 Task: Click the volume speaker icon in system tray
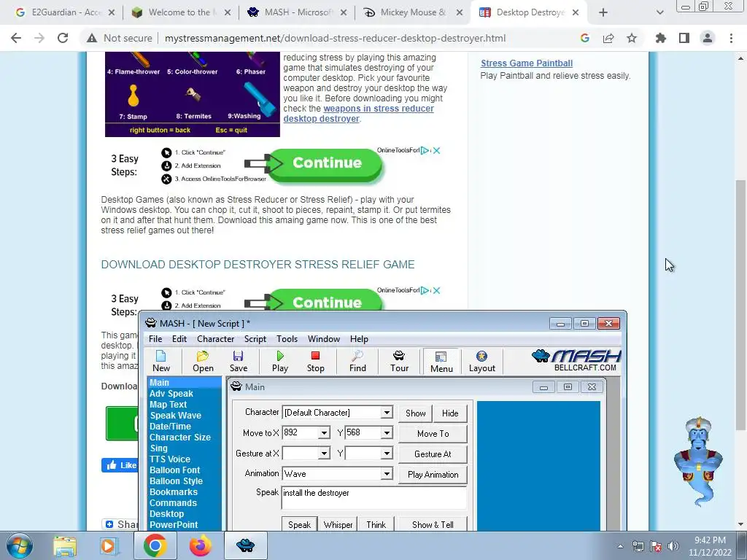click(x=673, y=546)
